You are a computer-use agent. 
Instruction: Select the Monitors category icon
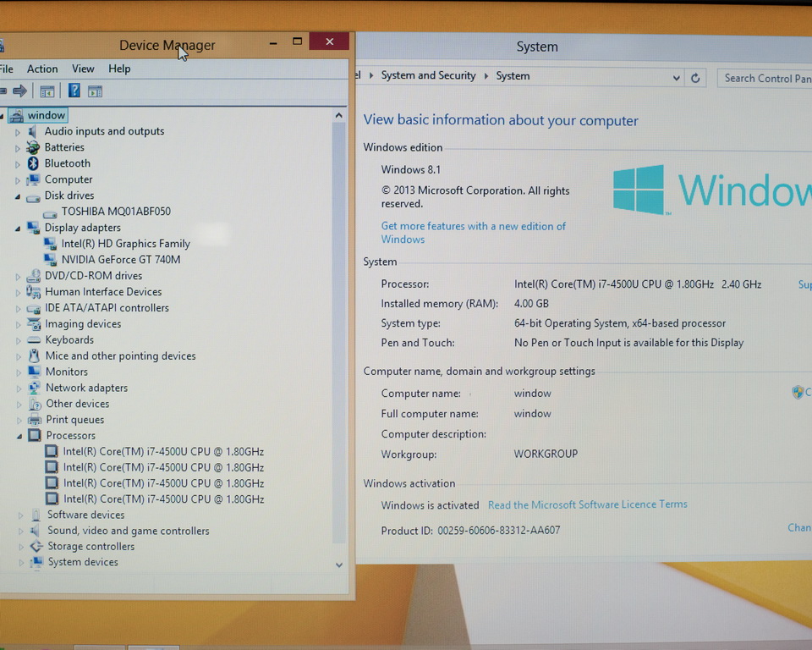click(x=35, y=372)
